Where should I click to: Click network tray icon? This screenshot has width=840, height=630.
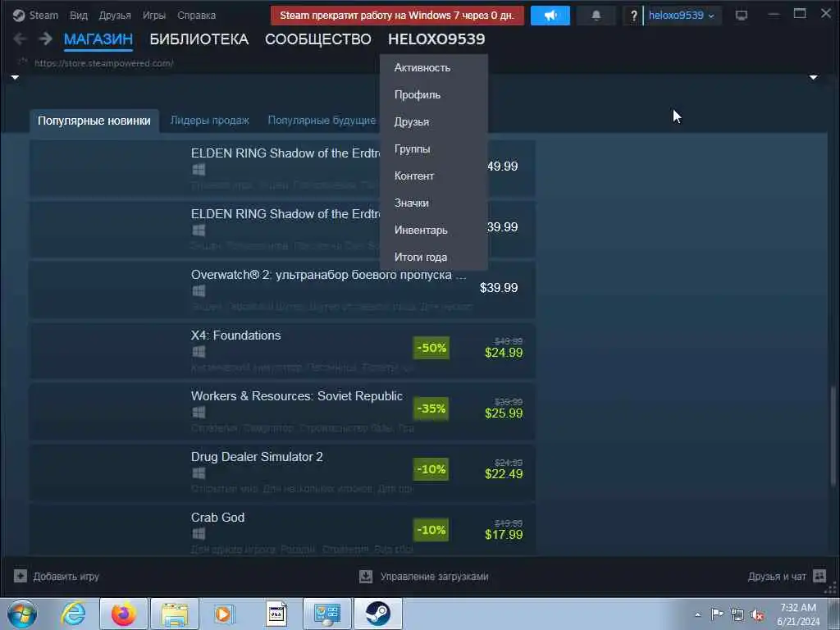[x=737, y=614]
